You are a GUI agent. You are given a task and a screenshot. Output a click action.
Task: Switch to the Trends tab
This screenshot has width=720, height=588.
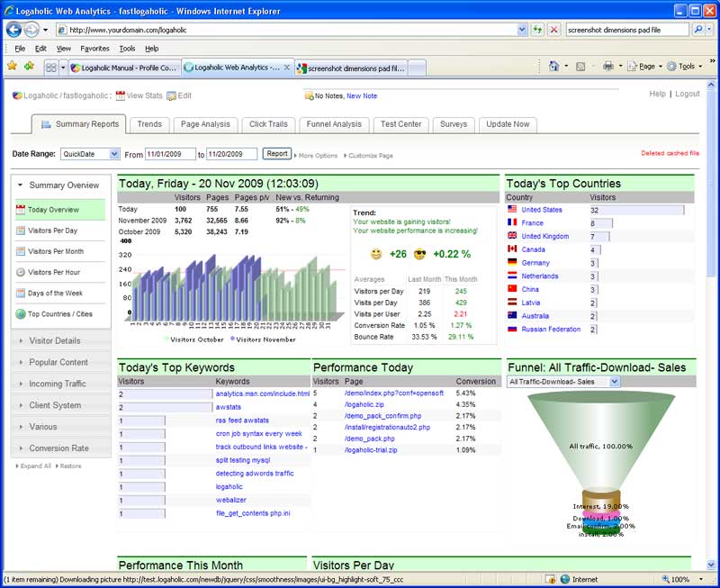coord(149,124)
